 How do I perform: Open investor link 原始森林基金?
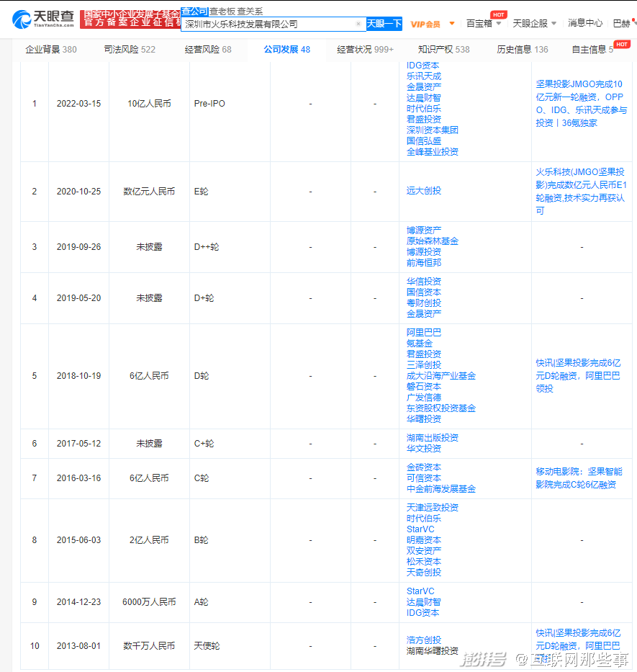click(433, 241)
